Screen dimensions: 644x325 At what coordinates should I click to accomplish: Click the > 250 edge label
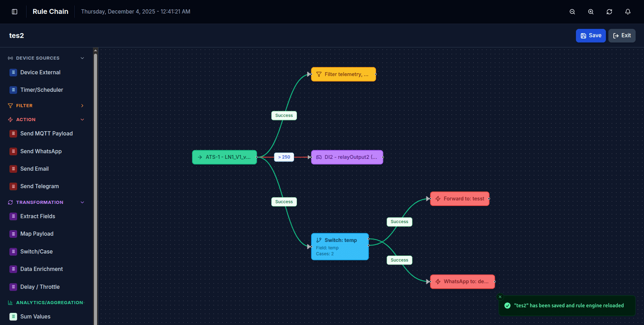pyautogui.click(x=284, y=157)
